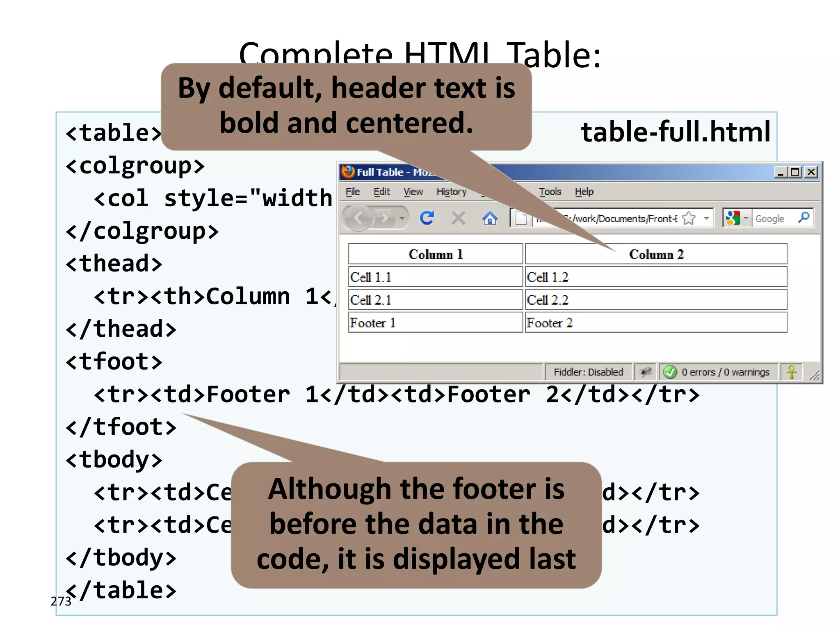Open the History menu
Viewport: 840px width, 630px height.
(x=451, y=192)
